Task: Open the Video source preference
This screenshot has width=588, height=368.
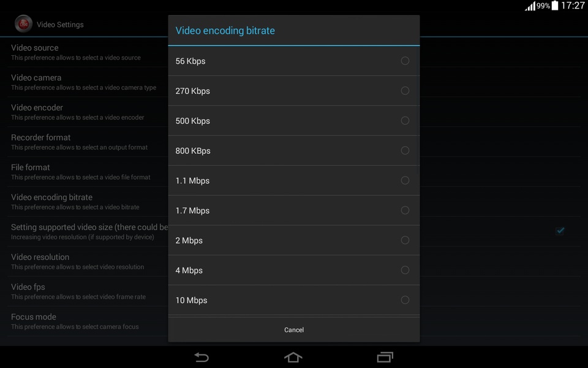Action: (88, 52)
